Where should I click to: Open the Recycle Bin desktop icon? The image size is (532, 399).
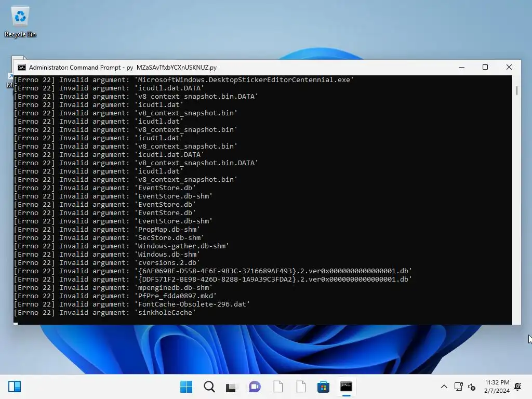(x=20, y=22)
